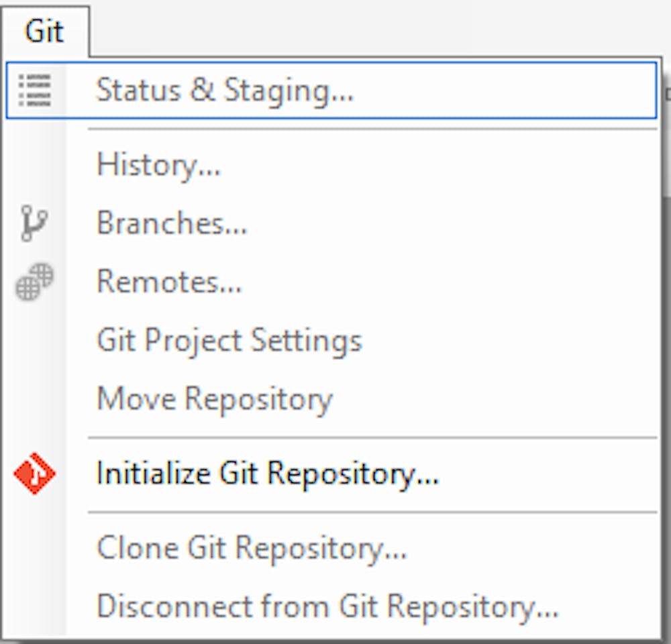Open Status & Staging via its staging icon
This screenshot has width=671, height=644.
pyautogui.click(x=37, y=90)
